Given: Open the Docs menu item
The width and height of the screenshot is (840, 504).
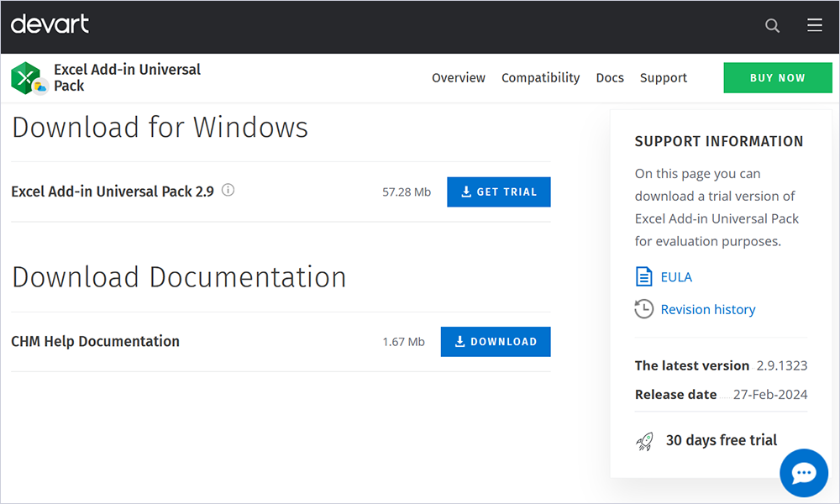Looking at the screenshot, I should [610, 77].
